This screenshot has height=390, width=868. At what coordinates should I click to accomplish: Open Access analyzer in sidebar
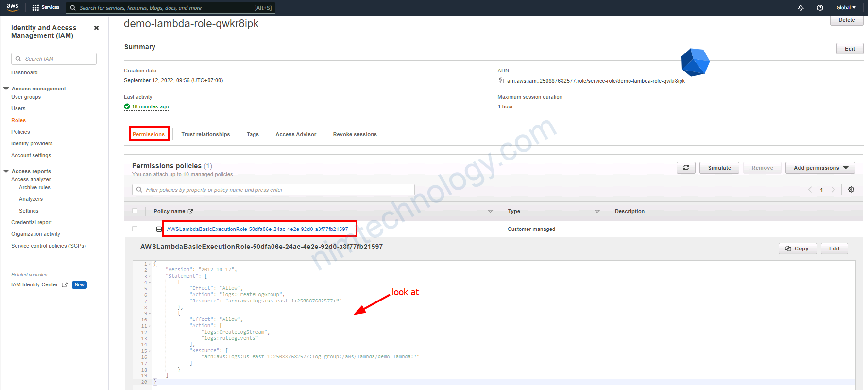(31, 179)
